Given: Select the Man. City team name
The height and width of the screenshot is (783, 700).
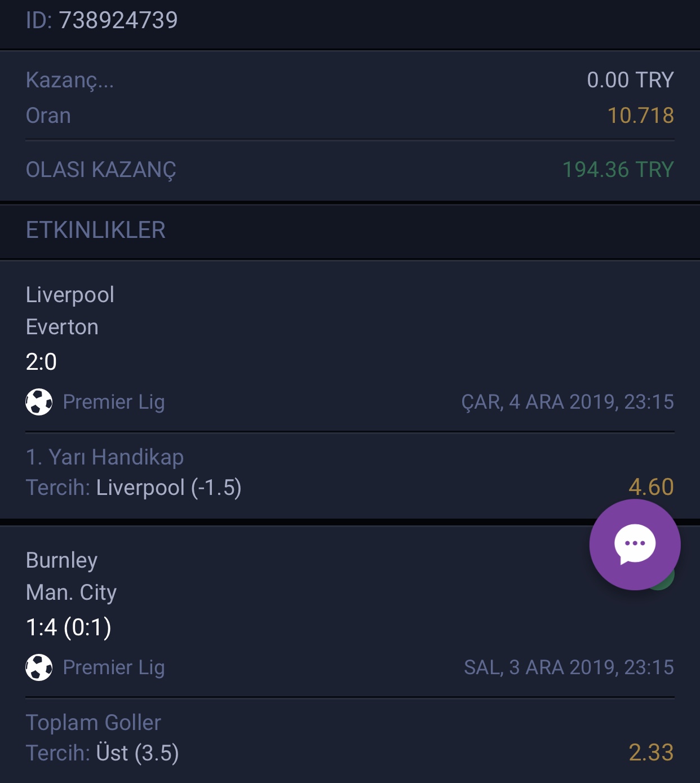Looking at the screenshot, I should tap(72, 592).
